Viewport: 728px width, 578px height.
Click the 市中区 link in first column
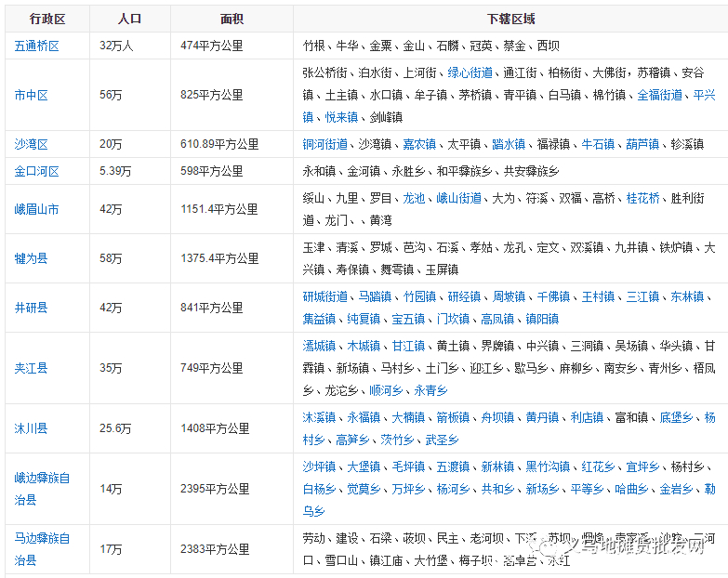(x=32, y=95)
